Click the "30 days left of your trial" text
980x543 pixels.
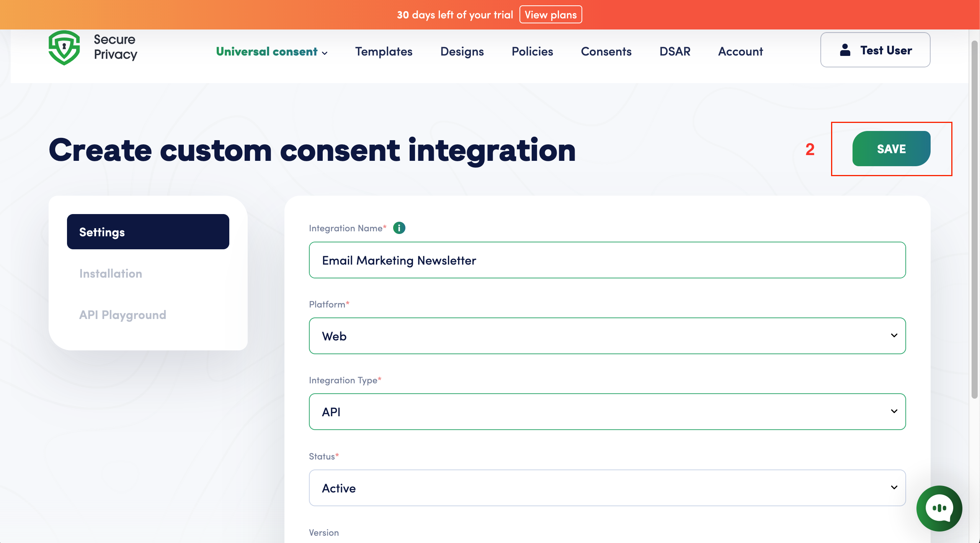tap(455, 15)
